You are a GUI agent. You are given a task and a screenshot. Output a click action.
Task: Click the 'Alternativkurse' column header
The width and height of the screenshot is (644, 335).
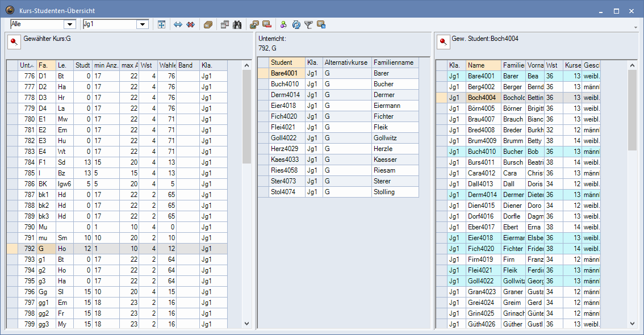346,62
